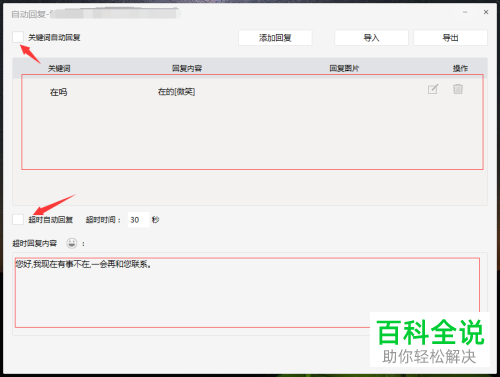Click the timeout seconds field showing 30

pyautogui.click(x=138, y=220)
